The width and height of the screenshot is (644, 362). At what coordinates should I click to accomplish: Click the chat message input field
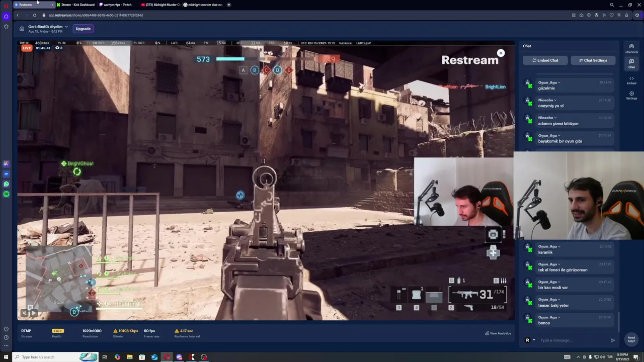click(x=573, y=340)
